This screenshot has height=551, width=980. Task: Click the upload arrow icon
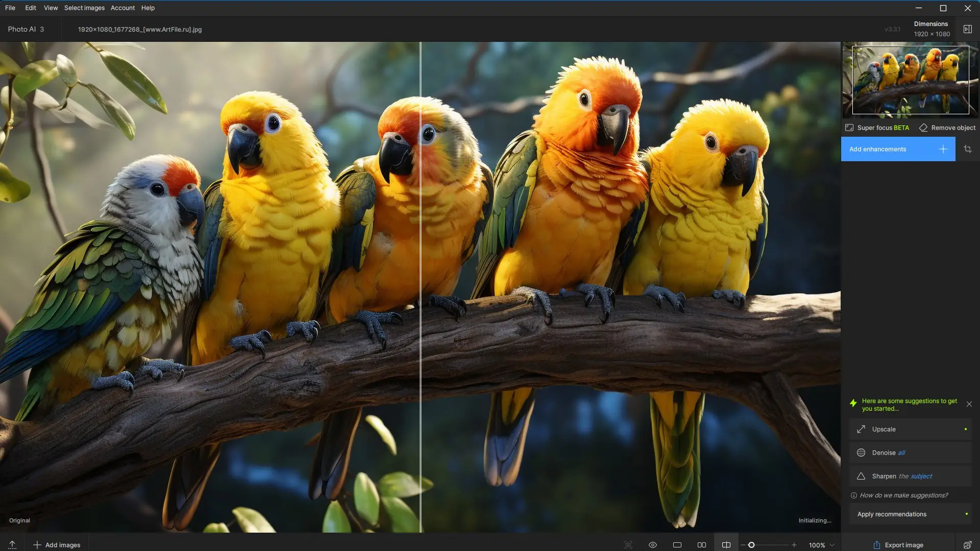pyautogui.click(x=12, y=545)
